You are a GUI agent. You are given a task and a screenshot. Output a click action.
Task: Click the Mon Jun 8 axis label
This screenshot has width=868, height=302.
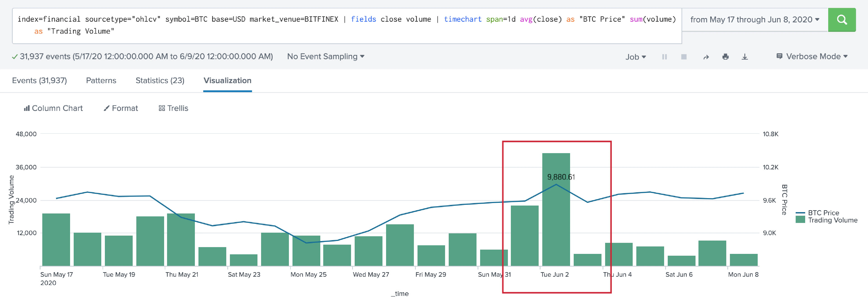743,274
